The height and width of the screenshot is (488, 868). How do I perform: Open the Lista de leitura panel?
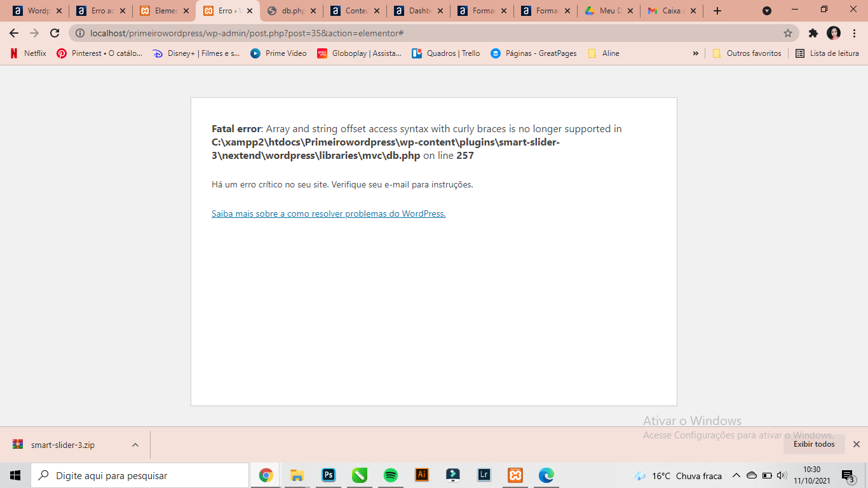(x=827, y=53)
